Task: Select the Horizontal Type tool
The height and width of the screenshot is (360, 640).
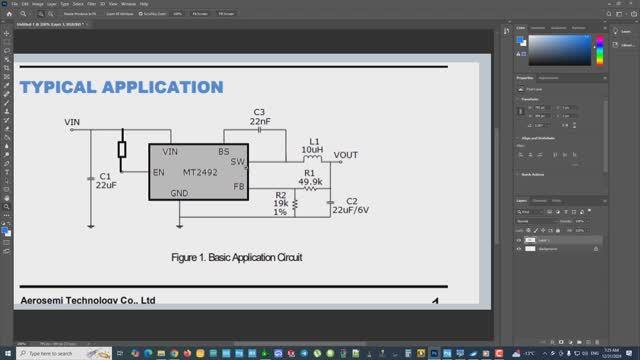Action: tap(7, 172)
